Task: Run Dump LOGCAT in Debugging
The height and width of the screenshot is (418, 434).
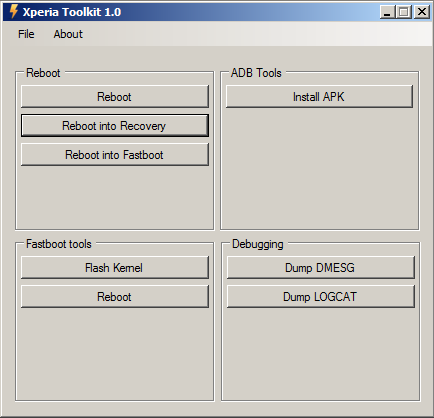Action: click(321, 297)
